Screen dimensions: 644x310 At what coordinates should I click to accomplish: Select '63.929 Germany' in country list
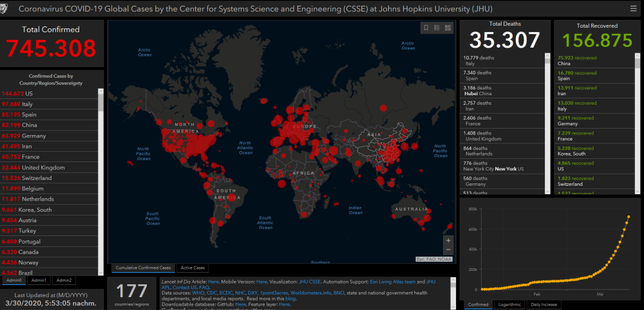49,136
